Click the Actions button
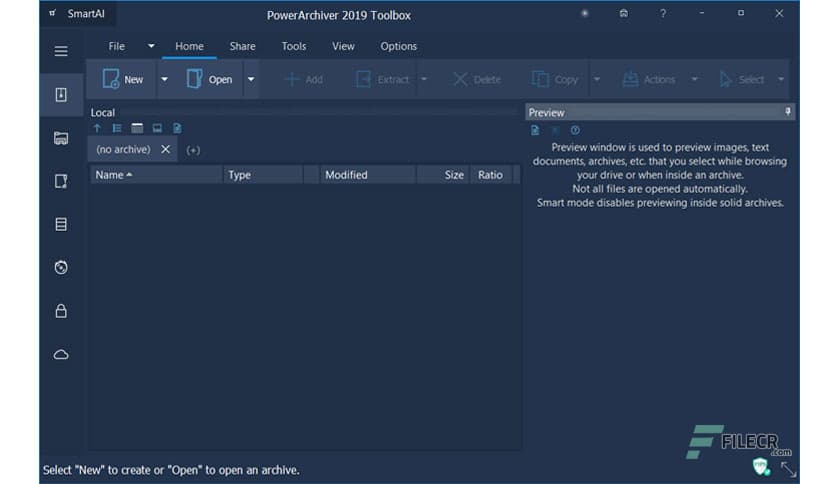The width and height of the screenshot is (836, 484). click(x=649, y=79)
